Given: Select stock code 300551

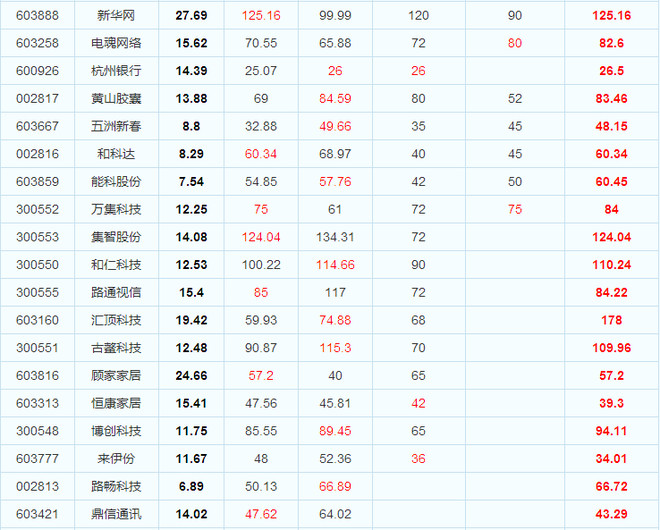Looking at the screenshot, I should pyautogui.click(x=37, y=348).
